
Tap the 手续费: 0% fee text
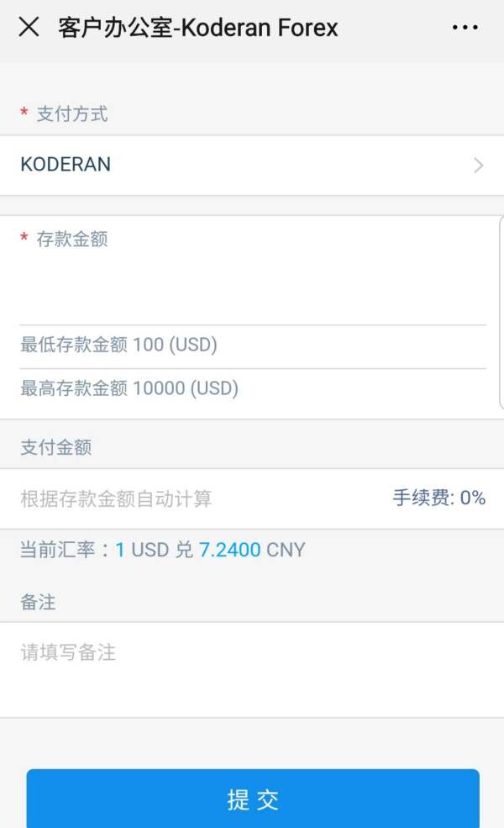(438, 498)
